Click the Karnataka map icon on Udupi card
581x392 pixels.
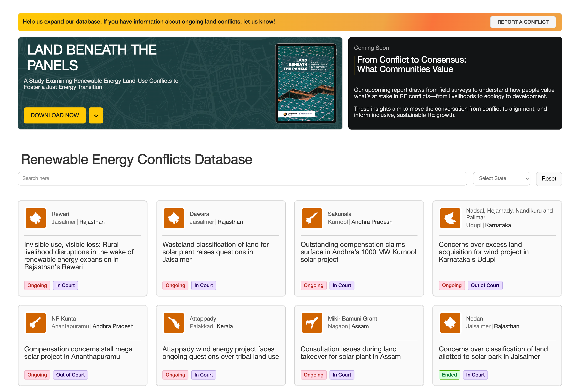pyautogui.click(x=450, y=218)
